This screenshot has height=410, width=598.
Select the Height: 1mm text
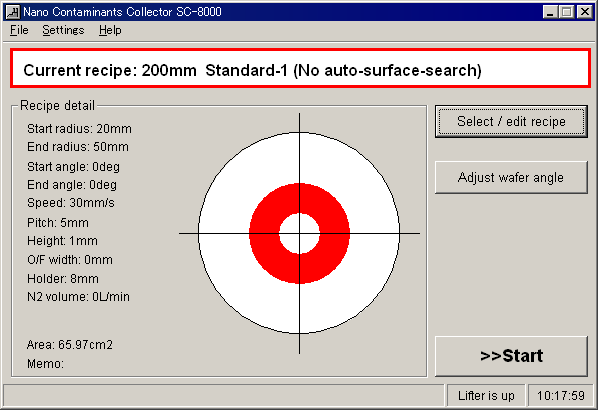(x=62, y=241)
